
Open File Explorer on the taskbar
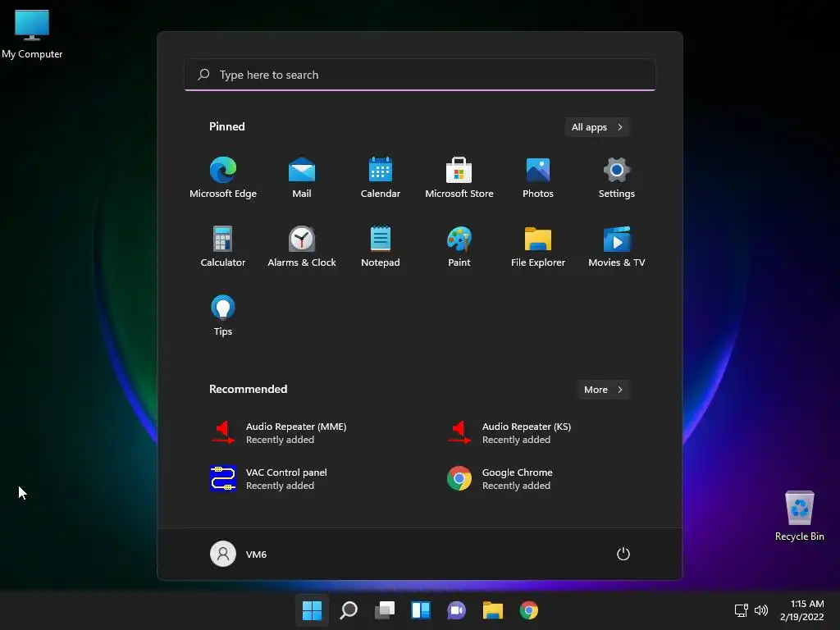pos(492,610)
